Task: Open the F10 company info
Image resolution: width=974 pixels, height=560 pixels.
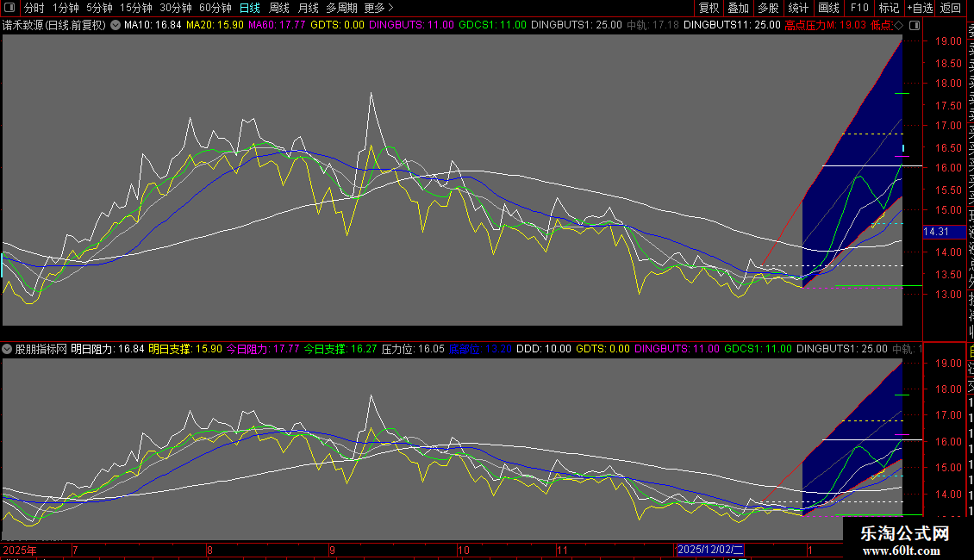Action: [x=859, y=8]
